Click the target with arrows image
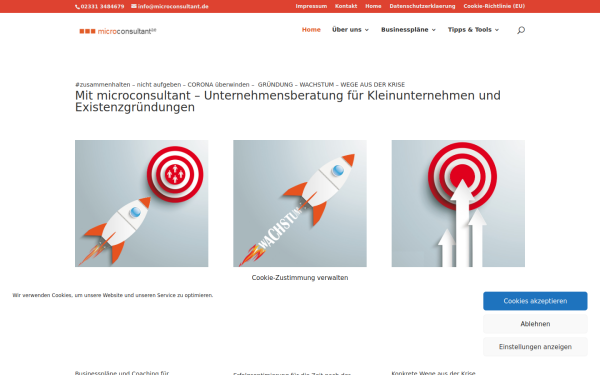600x375 pixels. (458, 203)
